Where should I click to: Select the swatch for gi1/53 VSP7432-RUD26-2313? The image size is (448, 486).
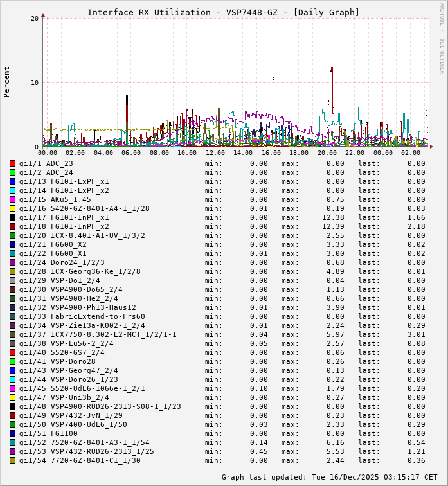click(x=12, y=451)
